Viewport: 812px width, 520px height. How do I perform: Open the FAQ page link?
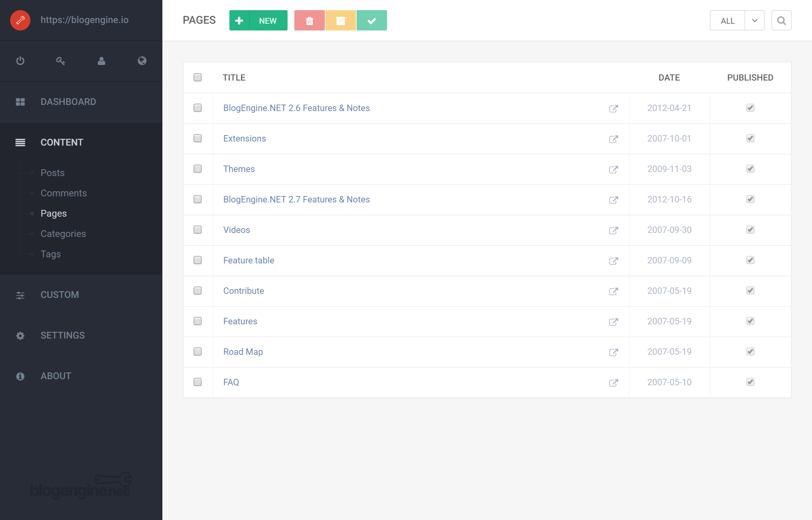pos(231,382)
